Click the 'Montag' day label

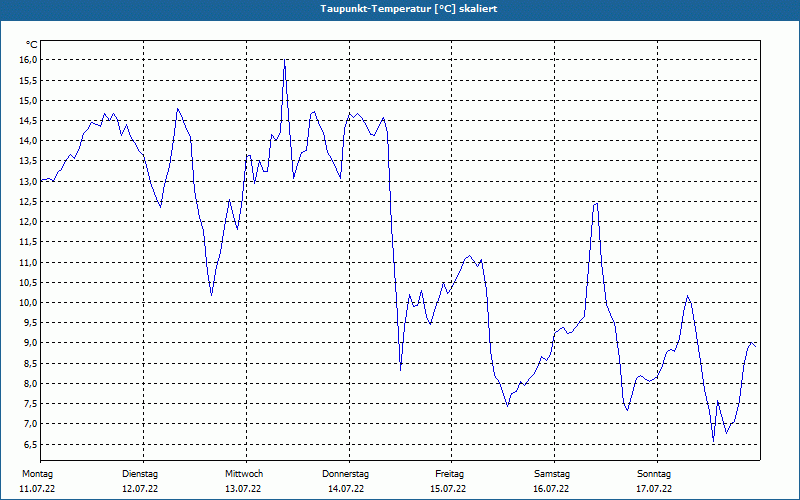(37, 474)
